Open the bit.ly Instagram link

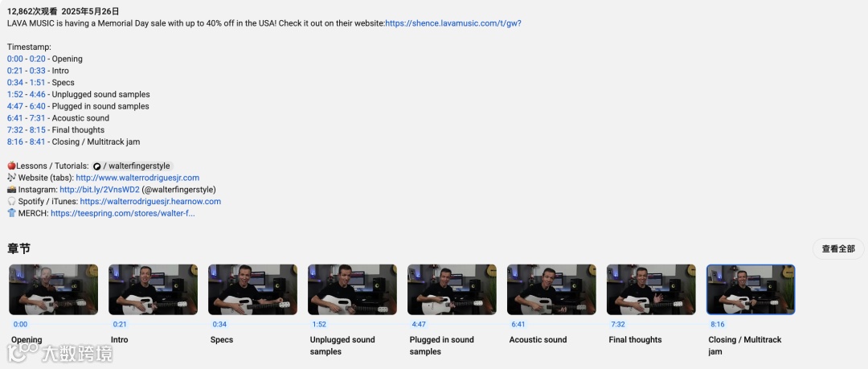(x=100, y=190)
